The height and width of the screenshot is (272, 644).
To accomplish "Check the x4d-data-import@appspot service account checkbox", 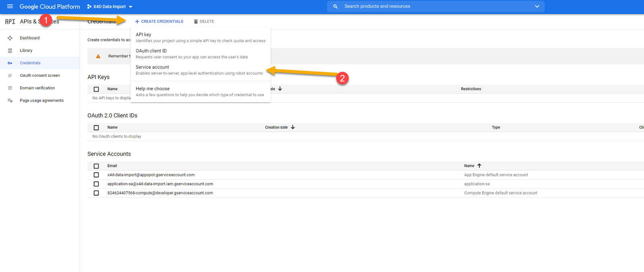I will 96,175.
